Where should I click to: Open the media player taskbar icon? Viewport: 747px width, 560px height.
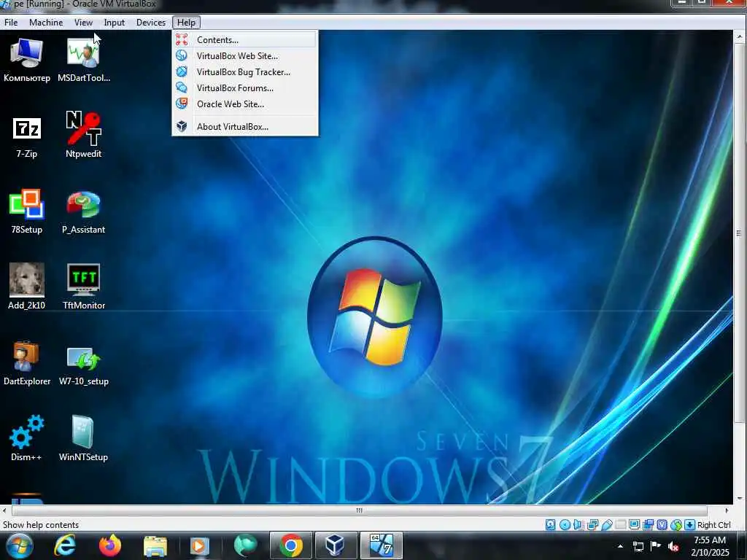pyautogui.click(x=200, y=546)
